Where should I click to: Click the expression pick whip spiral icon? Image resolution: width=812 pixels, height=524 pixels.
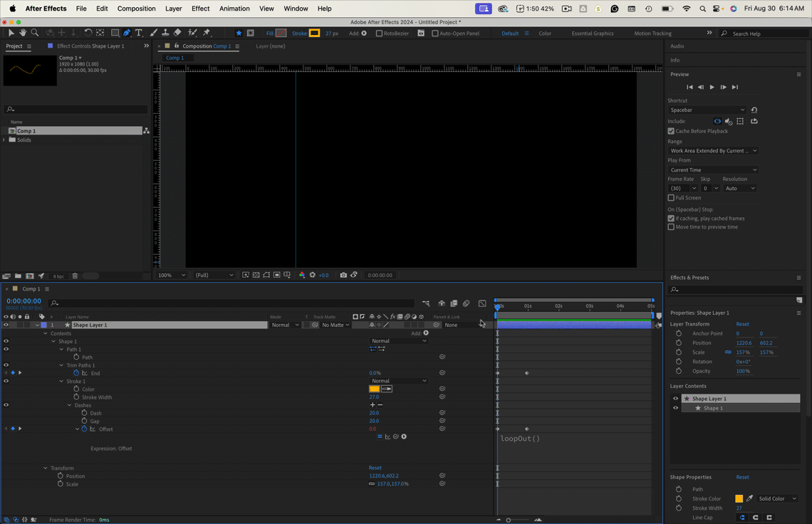point(395,436)
